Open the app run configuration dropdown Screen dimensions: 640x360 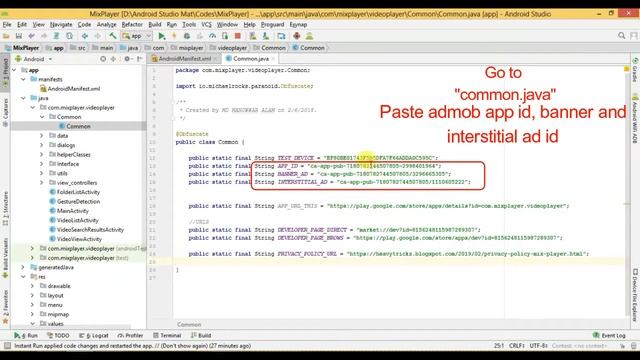point(137,36)
